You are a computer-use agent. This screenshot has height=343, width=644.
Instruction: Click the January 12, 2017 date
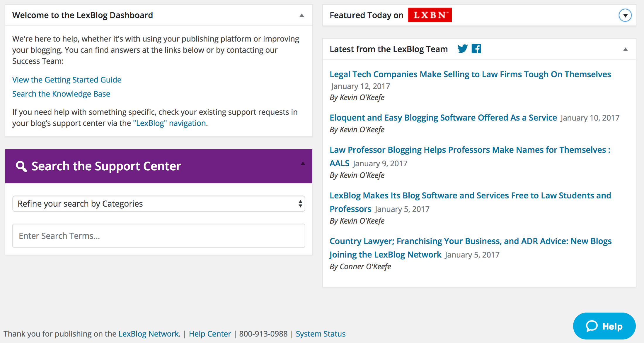[360, 86]
